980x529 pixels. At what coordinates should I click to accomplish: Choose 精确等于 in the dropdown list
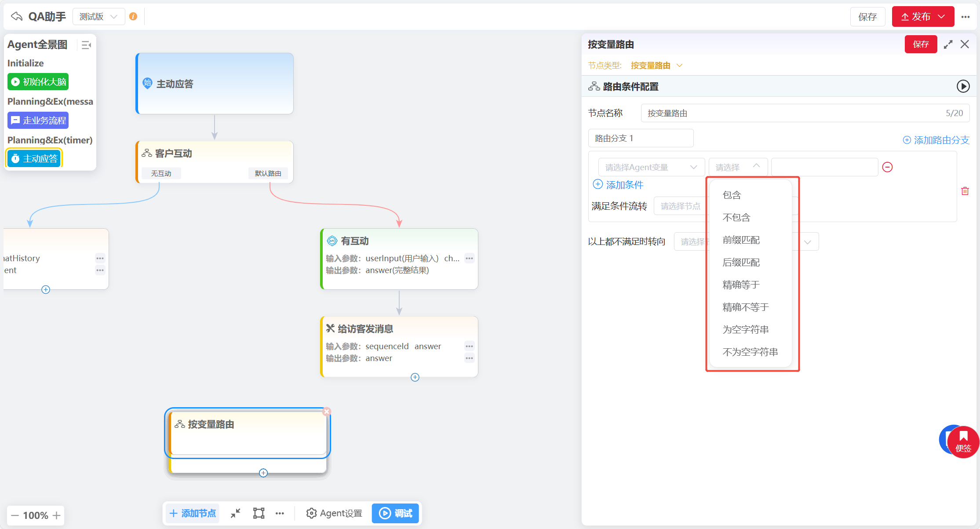pos(741,285)
